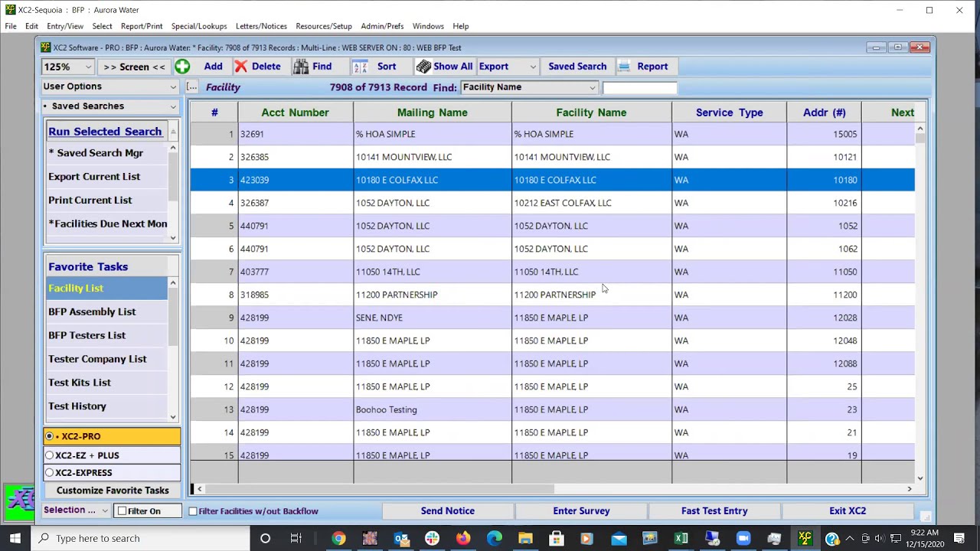Viewport: 980px width, 551px height.
Task: Open the Export dropdown arrow
Action: (533, 67)
